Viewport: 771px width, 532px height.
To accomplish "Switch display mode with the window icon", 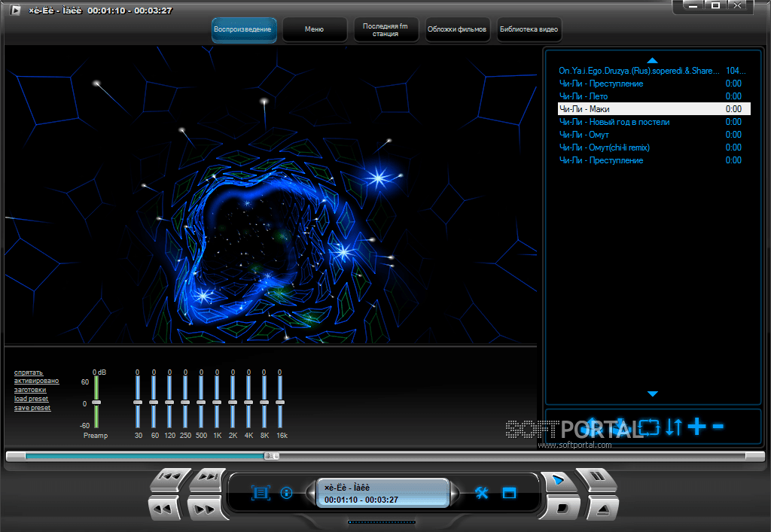I will coord(509,493).
